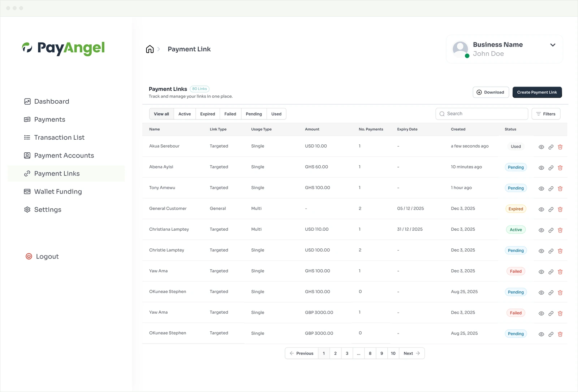Screen dimensions: 578x392
Task: Select the View all tab
Action: (x=161, y=114)
